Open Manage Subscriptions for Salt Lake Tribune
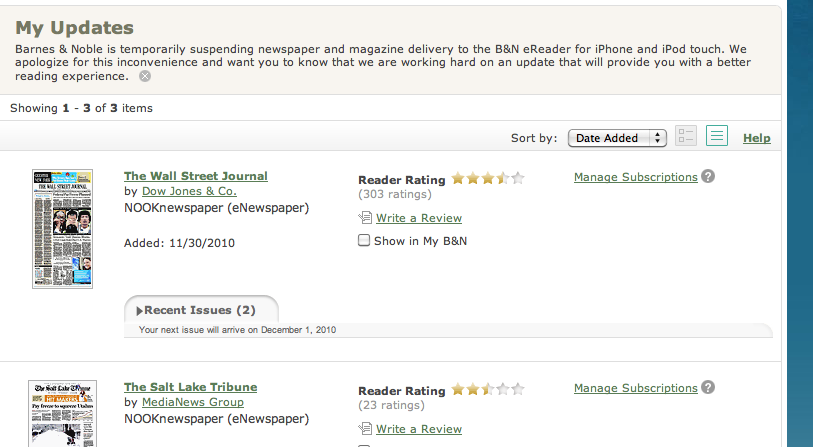This screenshot has width=813, height=447. (x=636, y=388)
